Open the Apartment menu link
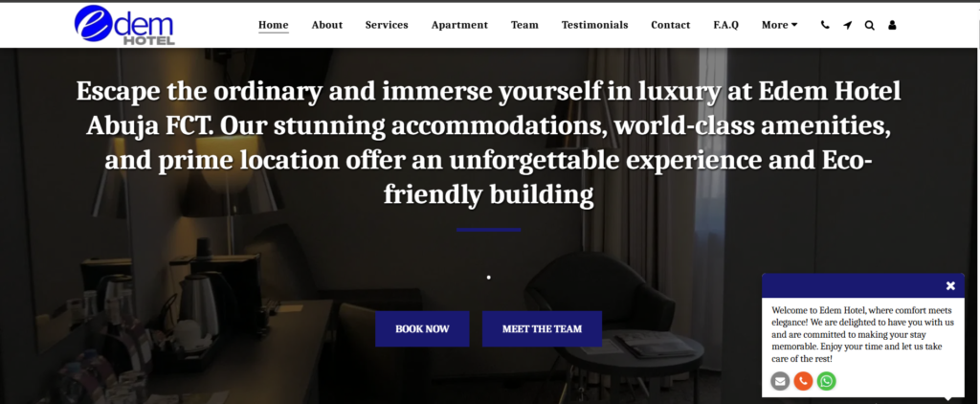The width and height of the screenshot is (980, 404). 459,25
